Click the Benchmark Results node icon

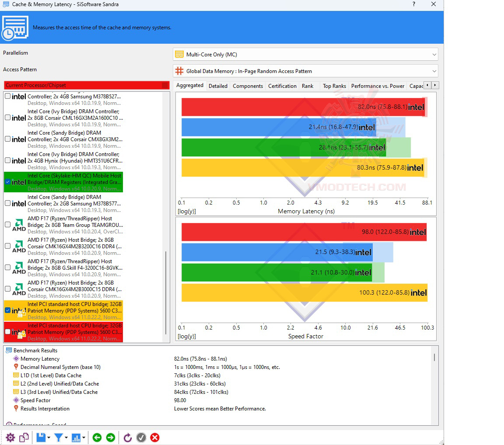pos(9,350)
